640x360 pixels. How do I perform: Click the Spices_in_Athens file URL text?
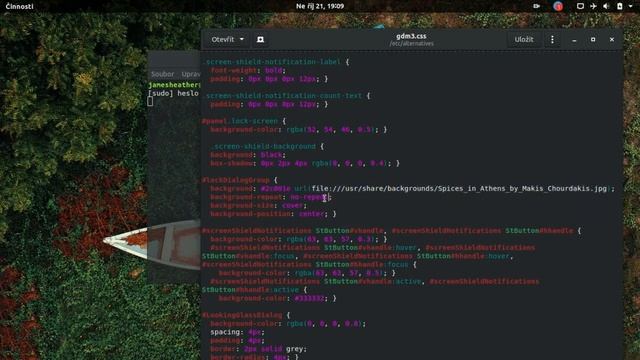[459, 189]
